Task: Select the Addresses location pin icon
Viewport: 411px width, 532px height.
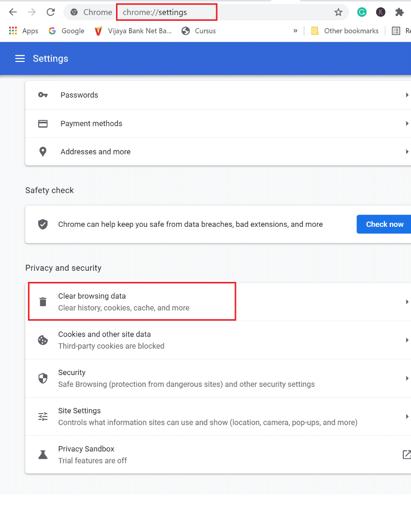Action: tap(43, 151)
